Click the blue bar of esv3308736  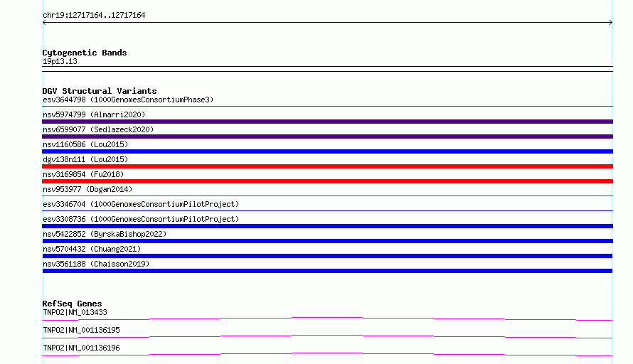tap(327, 226)
